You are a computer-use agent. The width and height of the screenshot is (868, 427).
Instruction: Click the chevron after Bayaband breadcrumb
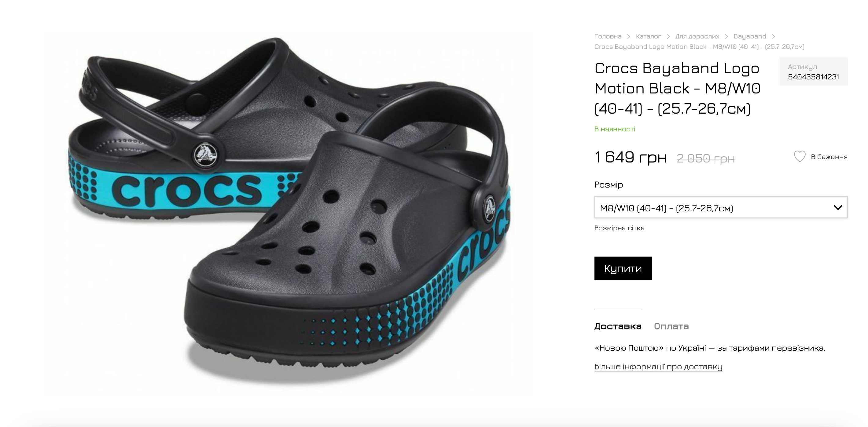click(773, 36)
